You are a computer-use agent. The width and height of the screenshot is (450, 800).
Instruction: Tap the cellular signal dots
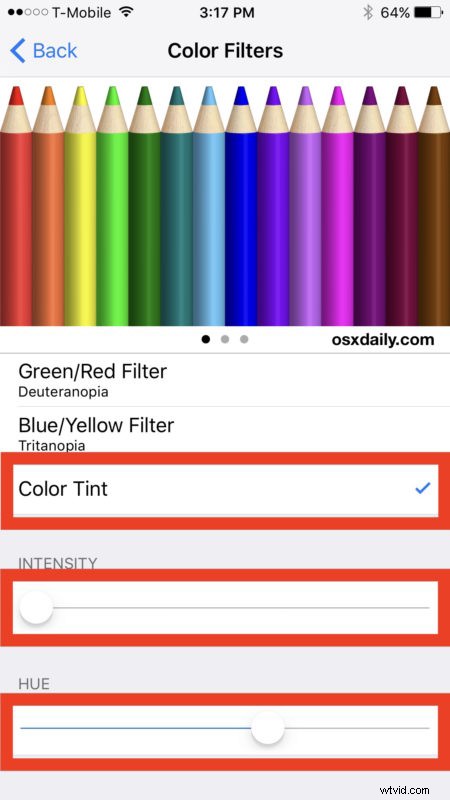point(29,13)
